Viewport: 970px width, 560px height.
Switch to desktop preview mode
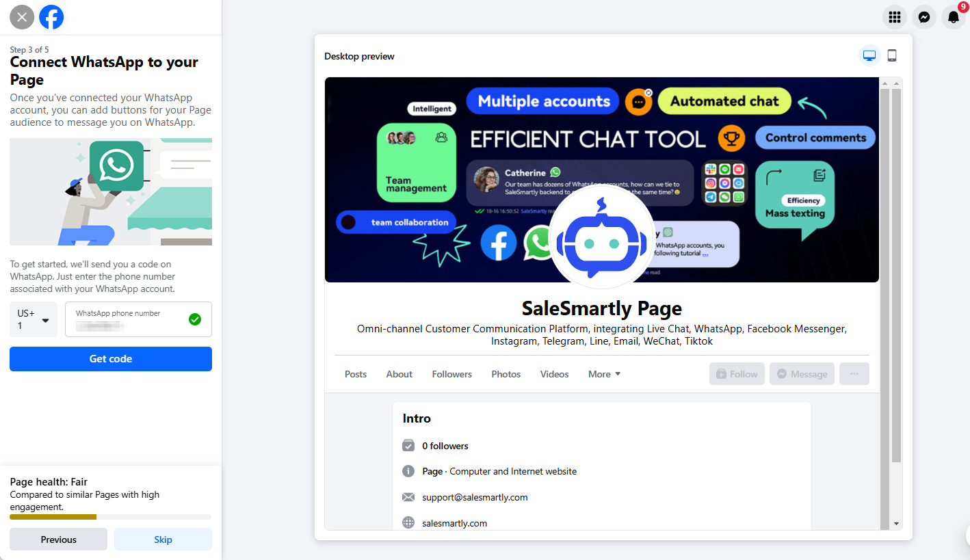click(x=869, y=55)
